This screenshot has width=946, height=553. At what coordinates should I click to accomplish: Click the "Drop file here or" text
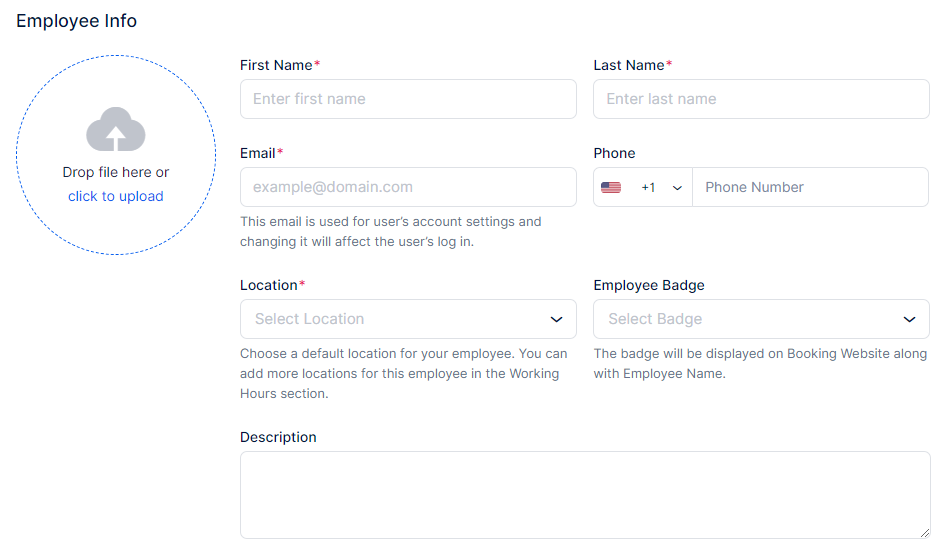click(x=116, y=172)
